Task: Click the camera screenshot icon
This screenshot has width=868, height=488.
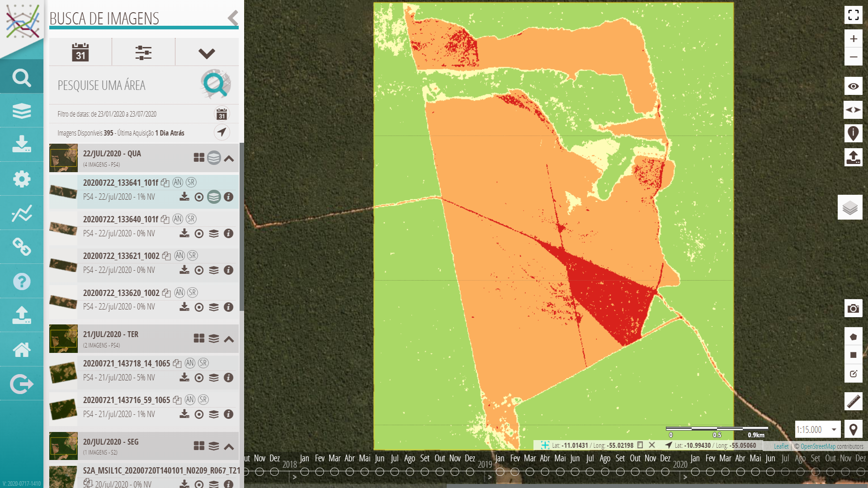Action: [853, 309]
